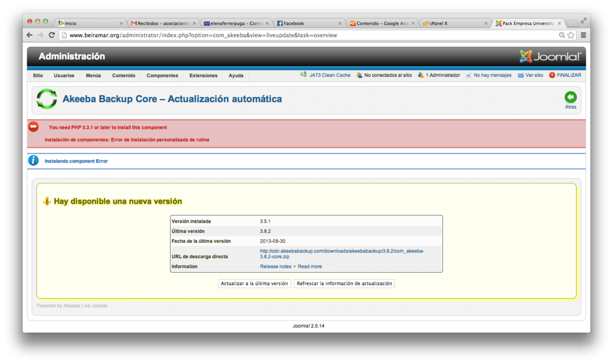This screenshot has width=613, height=364.
Task: Click the installed version value 3.5.1
Action: tap(265, 221)
